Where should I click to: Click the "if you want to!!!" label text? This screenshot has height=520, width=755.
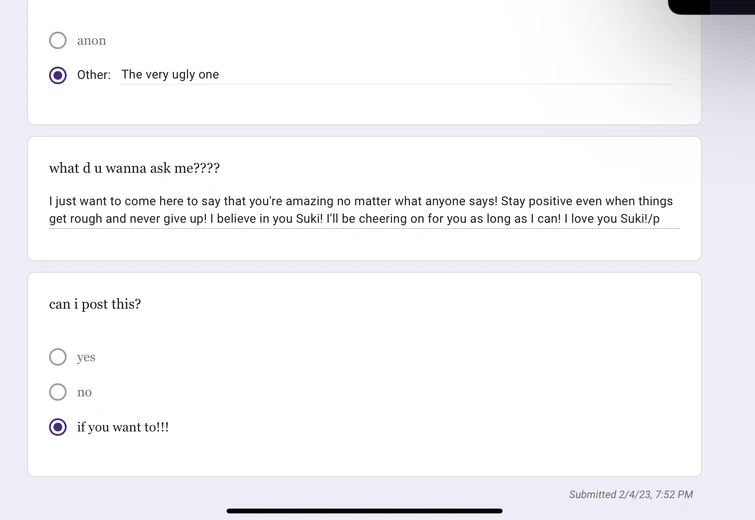[x=123, y=427]
